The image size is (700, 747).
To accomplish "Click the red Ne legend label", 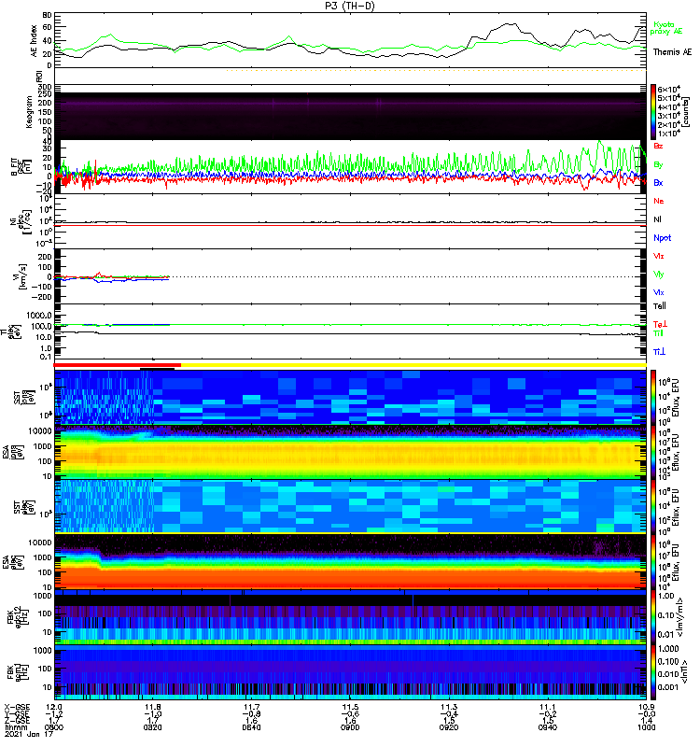I will [659, 201].
